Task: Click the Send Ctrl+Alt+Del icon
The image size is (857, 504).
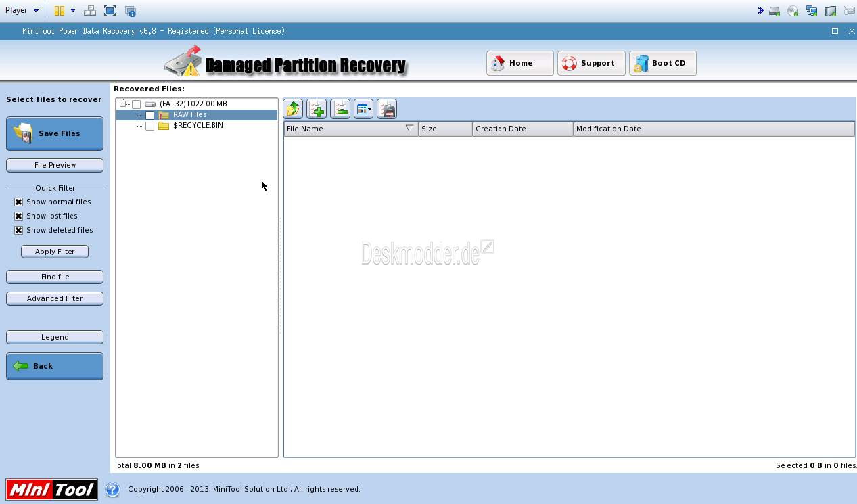Action: [89, 11]
